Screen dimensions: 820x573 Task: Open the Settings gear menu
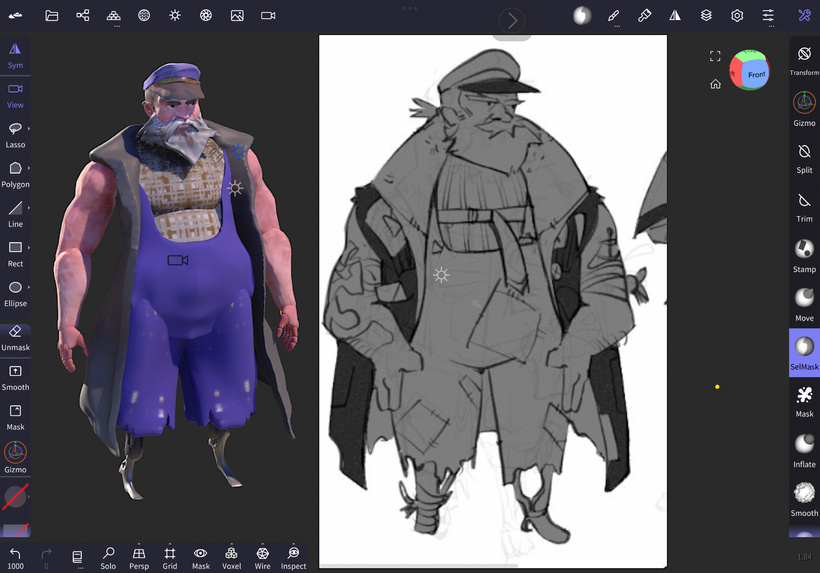pos(737,16)
